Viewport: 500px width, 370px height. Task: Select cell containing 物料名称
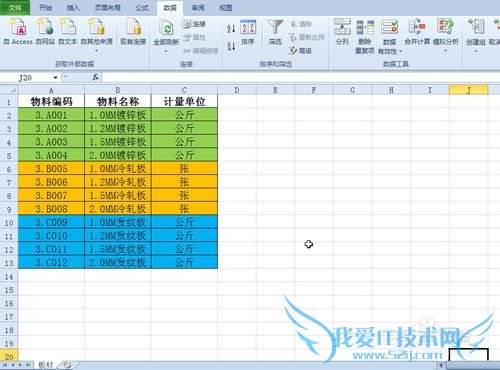click(x=118, y=102)
